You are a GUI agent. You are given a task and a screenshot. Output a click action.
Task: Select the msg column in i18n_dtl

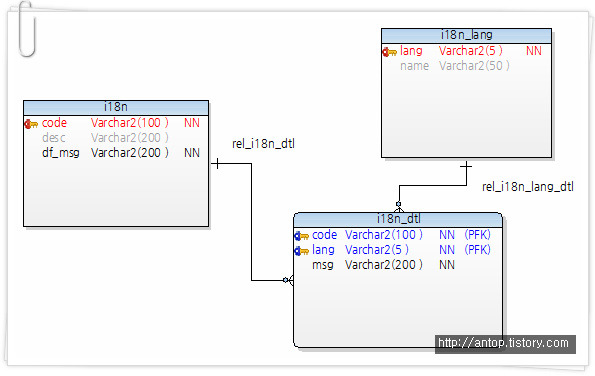click(x=323, y=265)
